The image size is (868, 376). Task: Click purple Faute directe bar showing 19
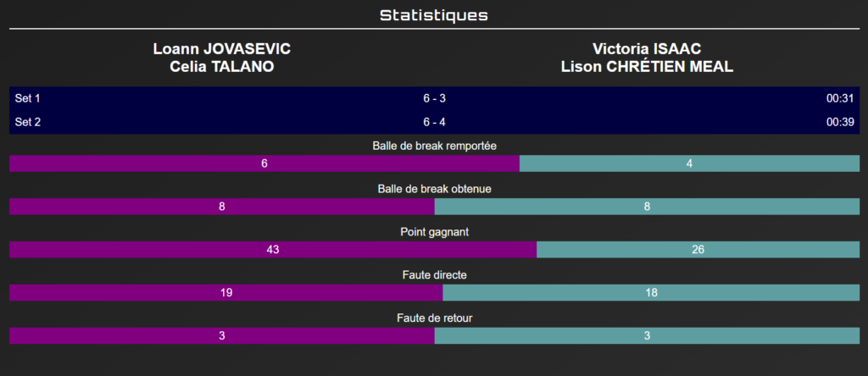tap(226, 293)
